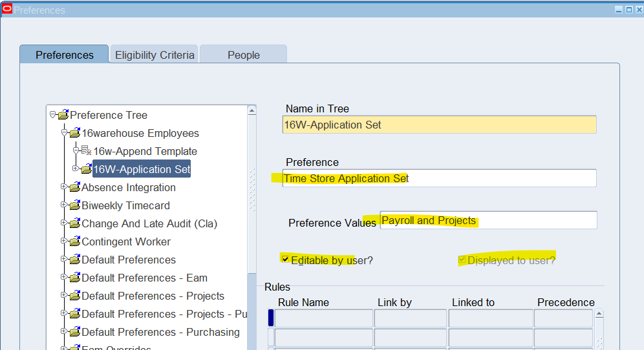Image resolution: width=644 pixels, height=350 pixels.
Task: Click the Contingent Worker folder icon
Action: tap(74, 242)
